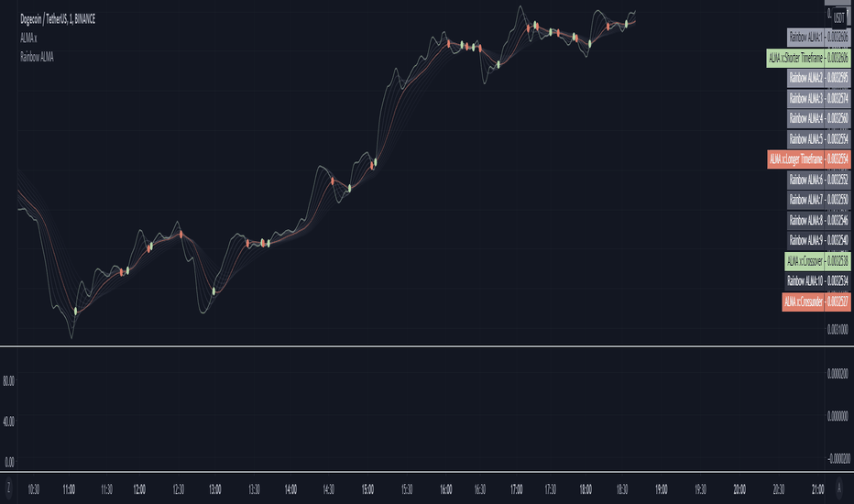This screenshot has height=504, width=854.
Task: Select the ALMA x indicator legend
Action: [x=28, y=38]
